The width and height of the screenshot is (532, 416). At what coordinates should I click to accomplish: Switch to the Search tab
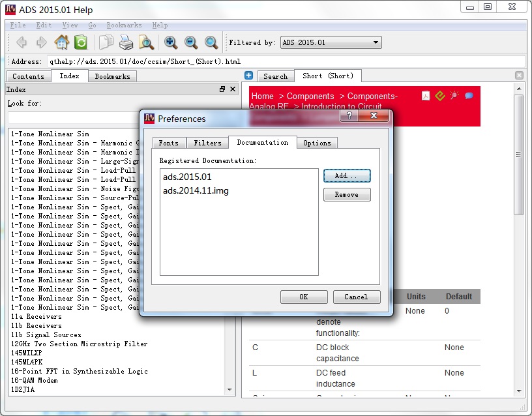coord(276,76)
